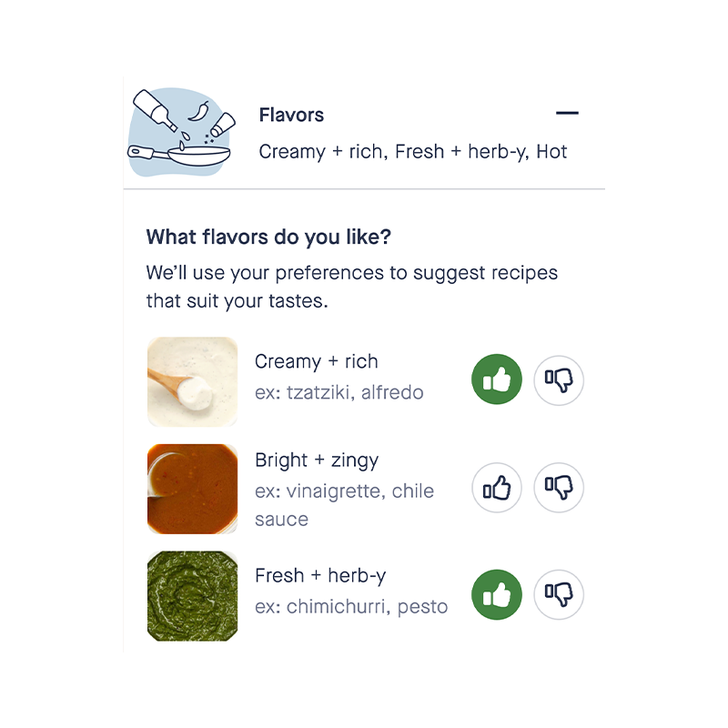Image resolution: width=728 pixels, height=728 pixels.
Task: Click the 'What flavors do you like?' heading
Action: (x=268, y=238)
